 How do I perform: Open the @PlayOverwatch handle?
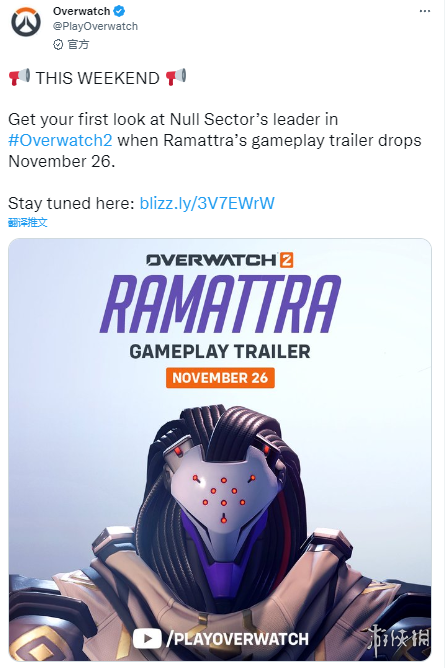95,26
